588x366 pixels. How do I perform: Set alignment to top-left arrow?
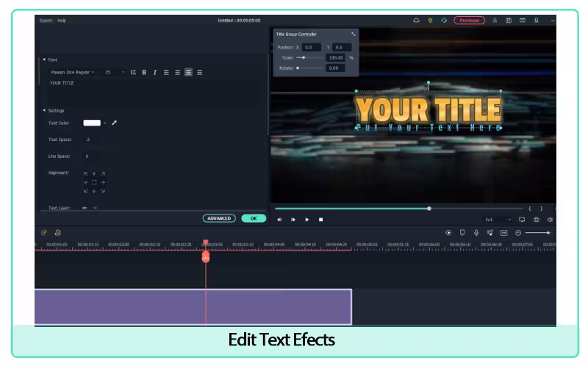tap(86, 174)
